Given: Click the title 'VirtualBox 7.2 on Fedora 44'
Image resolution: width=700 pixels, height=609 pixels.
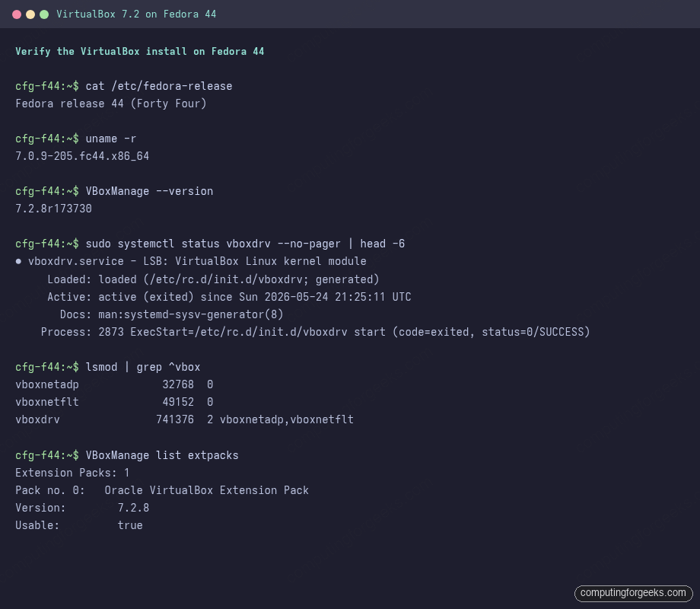Looking at the screenshot, I should (136, 14).
